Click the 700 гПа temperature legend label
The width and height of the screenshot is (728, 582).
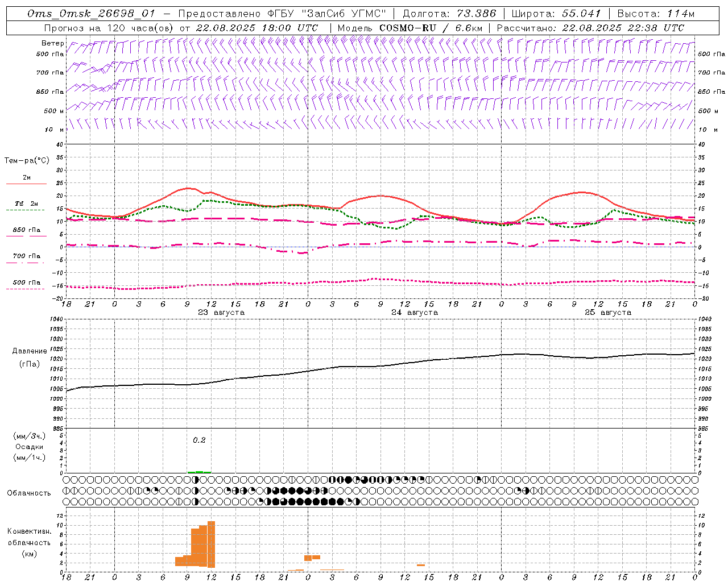[27, 256]
